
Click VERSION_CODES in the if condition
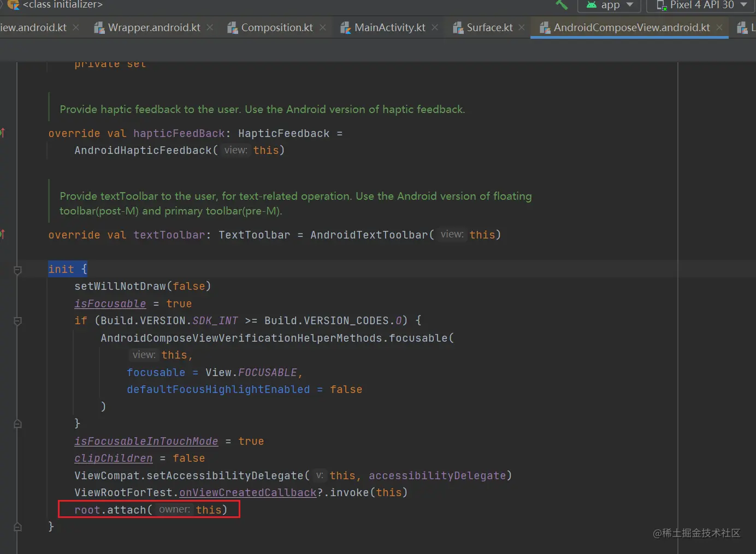tap(346, 321)
